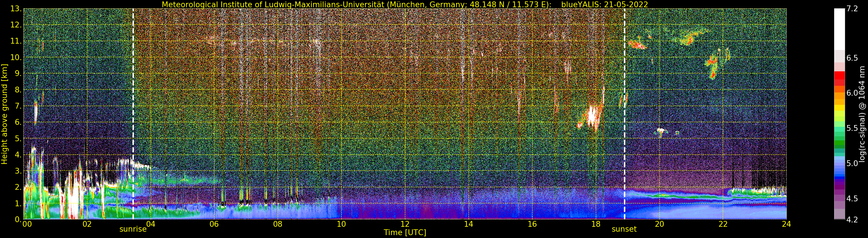Click the height tick label 4
The width and height of the screenshot is (868, 238).
point(19,155)
